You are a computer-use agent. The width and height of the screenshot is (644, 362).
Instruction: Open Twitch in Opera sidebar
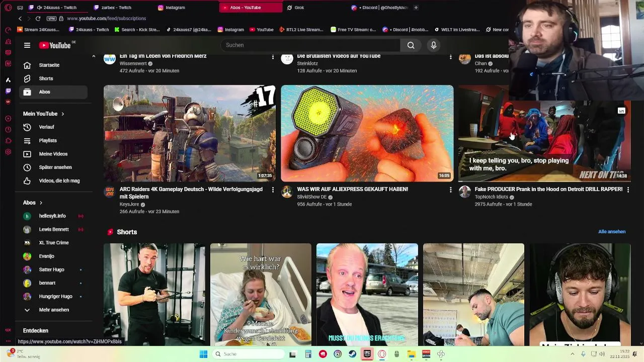coord(8,91)
